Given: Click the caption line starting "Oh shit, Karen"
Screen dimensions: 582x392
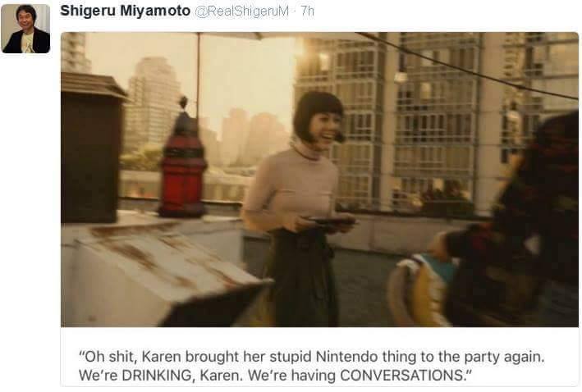Looking at the screenshot, I should pyautogui.click(x=311, y=357).
